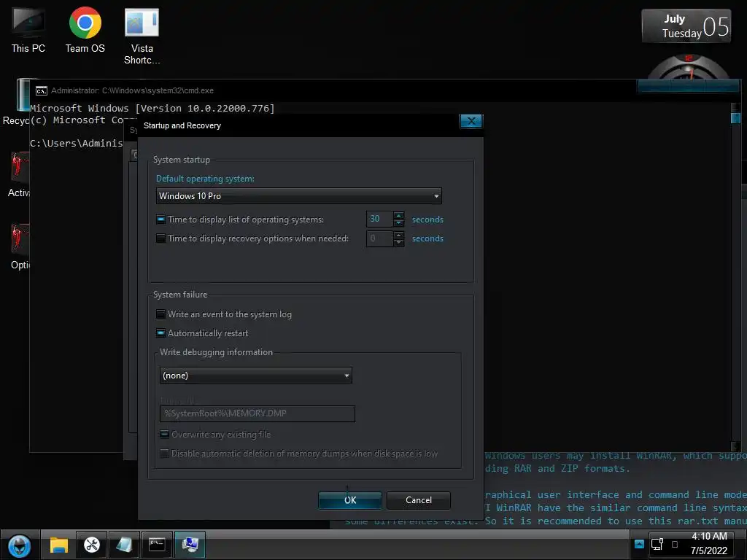Screen dimensions: 747x560
Task: Click Cancel in Startup and Recovery
Action: (x=418, y=500)
